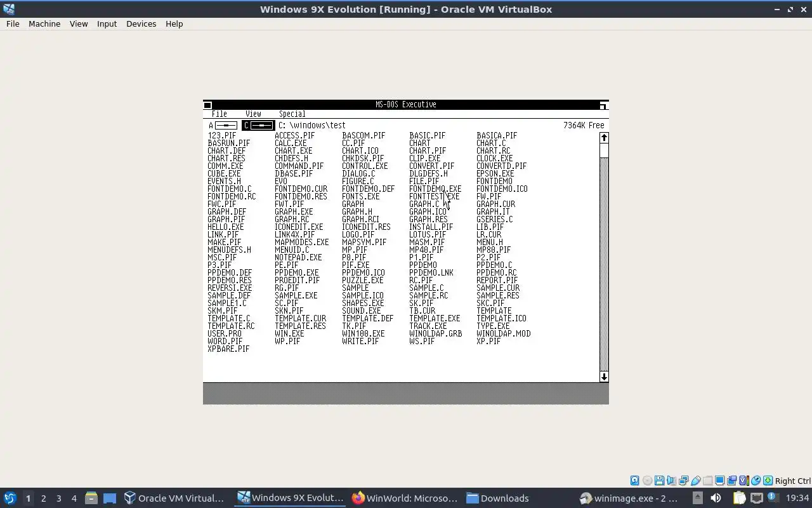The width and height of the screenshot is (812, 508).
Task: Switch to winimage.exe taskbar window
Action: coord(629,498)
